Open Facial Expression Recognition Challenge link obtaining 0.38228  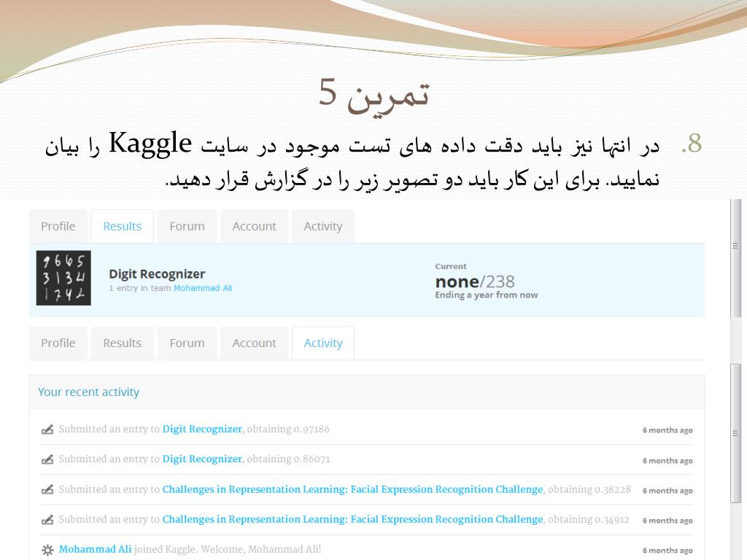352,489
